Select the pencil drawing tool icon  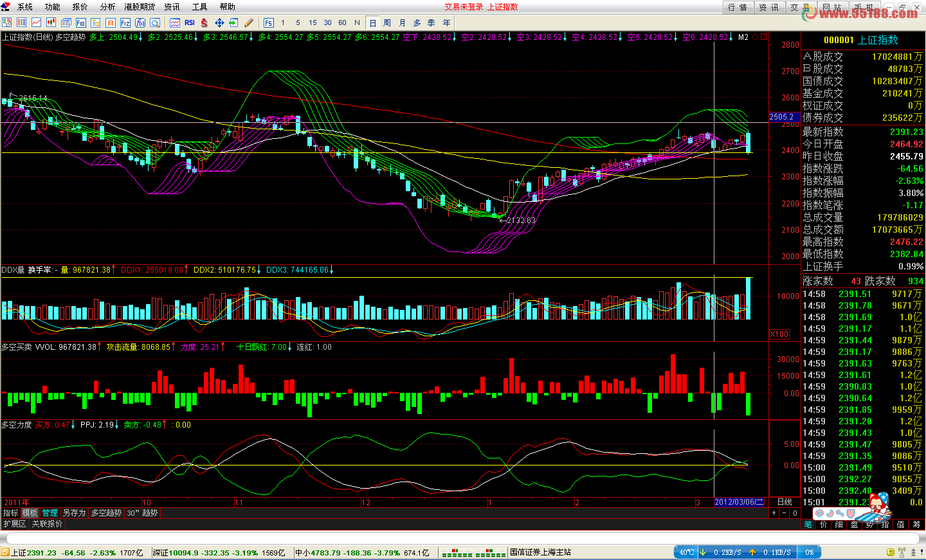[249, 23]
